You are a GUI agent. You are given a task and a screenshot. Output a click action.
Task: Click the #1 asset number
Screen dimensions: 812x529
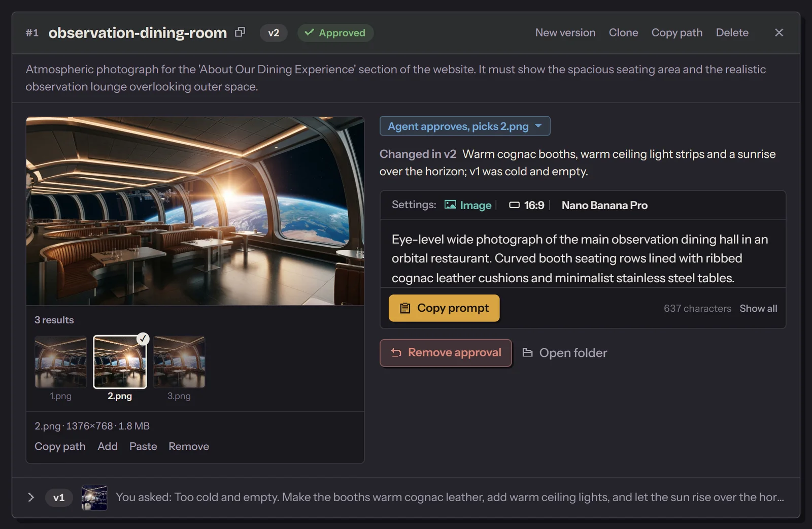coord(32,33)
